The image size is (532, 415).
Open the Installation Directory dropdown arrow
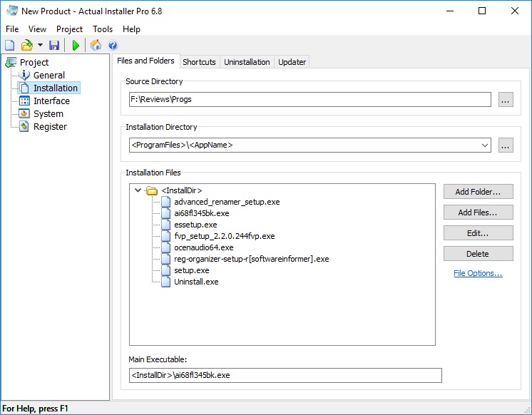pyautogui.click(x=484, y=145)
